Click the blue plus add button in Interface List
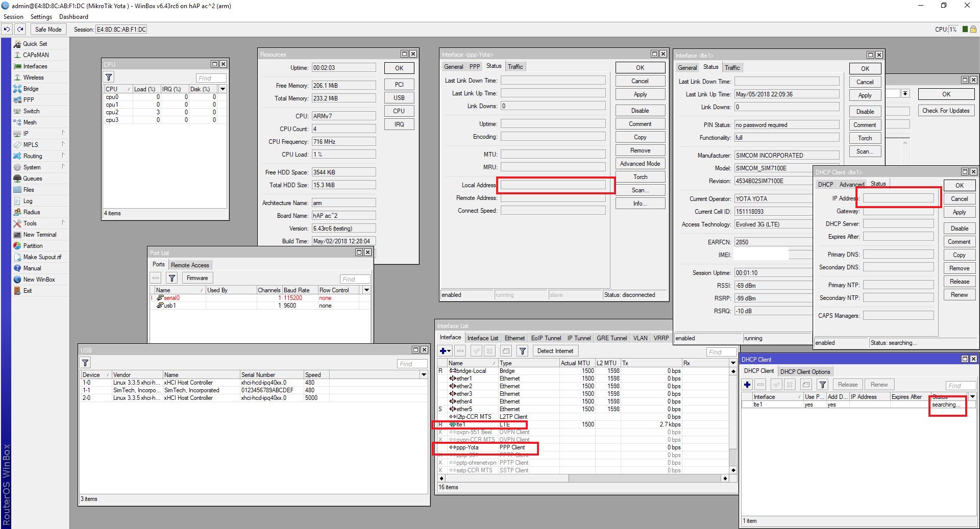This screenshot has width=980, height=529. 443,351
